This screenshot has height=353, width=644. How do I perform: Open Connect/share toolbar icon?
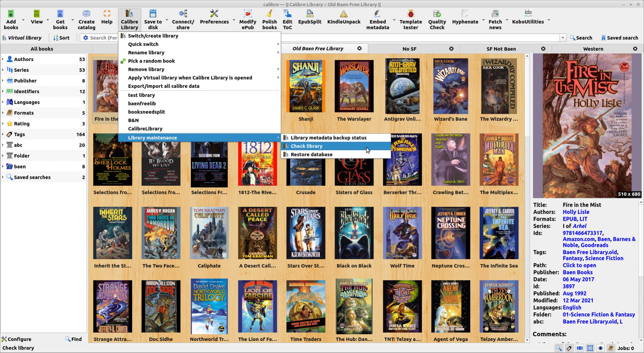tap(183, 19)
